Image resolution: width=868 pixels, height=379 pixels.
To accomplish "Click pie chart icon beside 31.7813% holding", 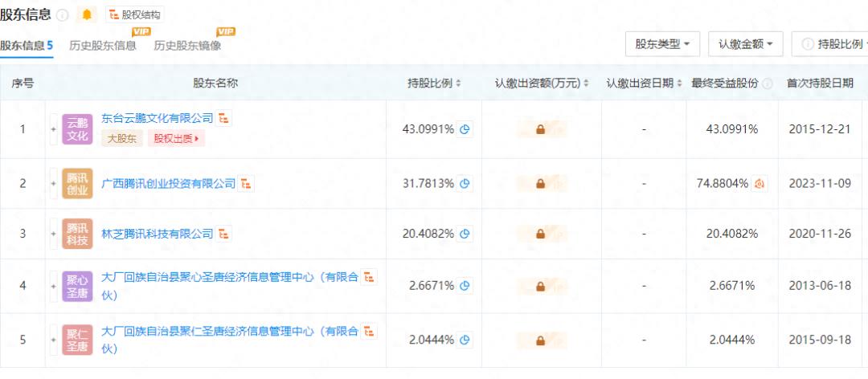I will point(465,184).
